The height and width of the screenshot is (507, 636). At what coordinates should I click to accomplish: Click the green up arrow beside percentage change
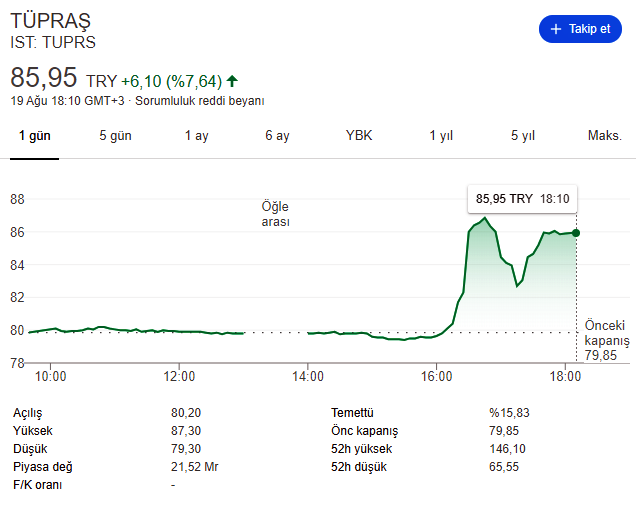tap(232, 81)
